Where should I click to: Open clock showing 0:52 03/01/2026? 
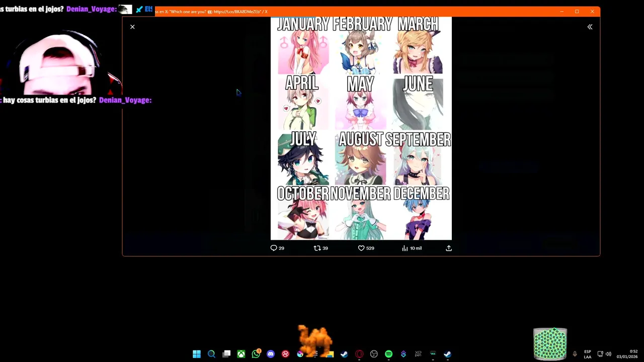pos(627,354)
